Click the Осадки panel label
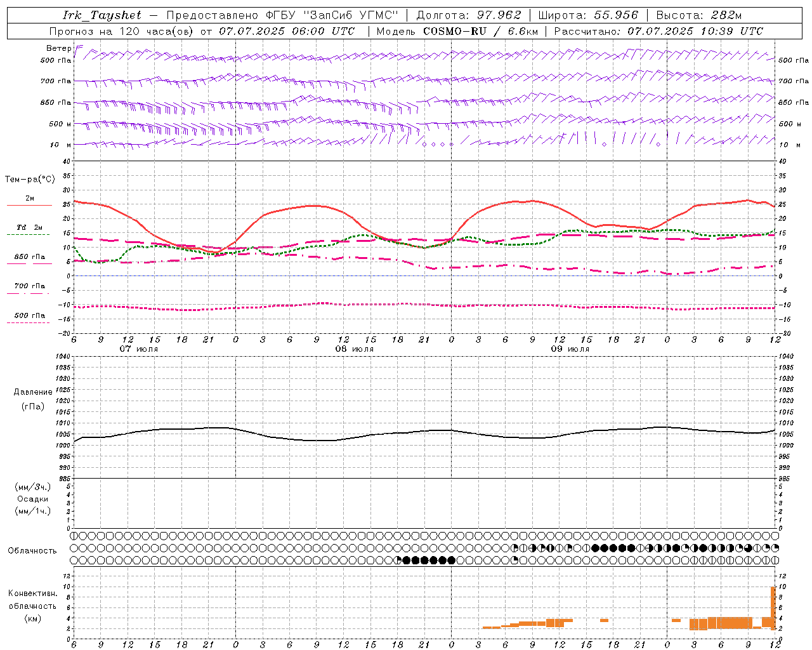 (x=33, y=500)
